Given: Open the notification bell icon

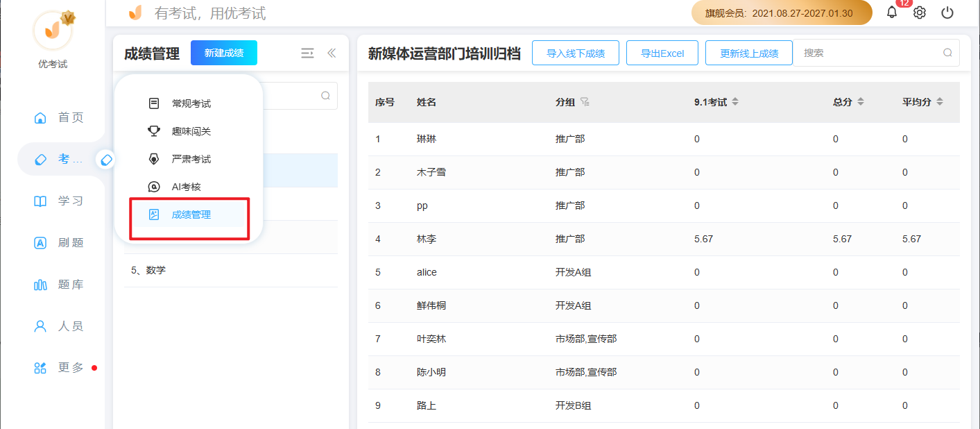Looking at the screenshot, I should 892,12.
